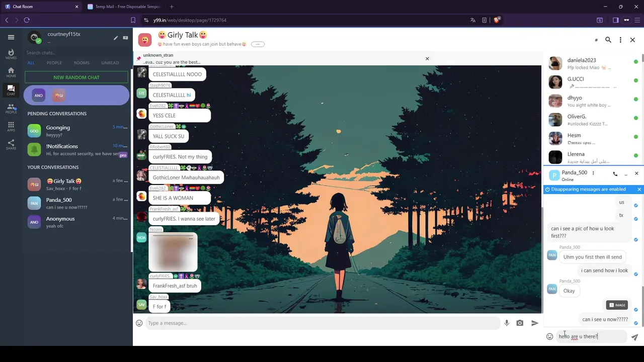Open Panda_500 chat options menu
Image resolution: width=644 pixels, height=362 pixels.
coord(593,173)
